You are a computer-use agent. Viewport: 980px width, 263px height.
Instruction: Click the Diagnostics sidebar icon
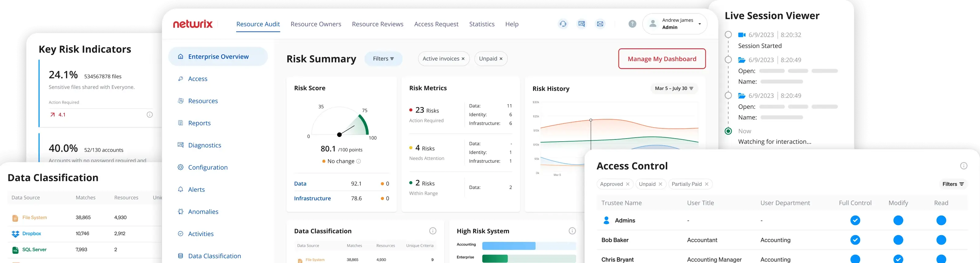tap(181, 145)
